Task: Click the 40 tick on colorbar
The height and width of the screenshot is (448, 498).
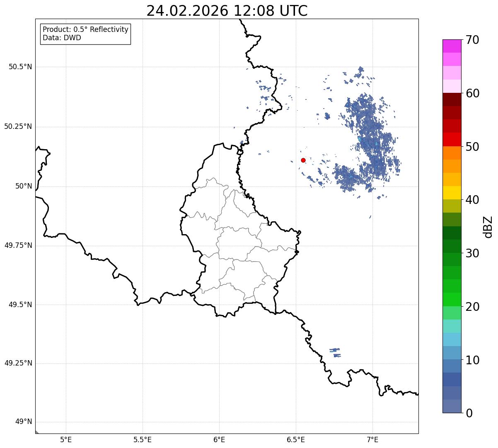Action: coord(472,200)
